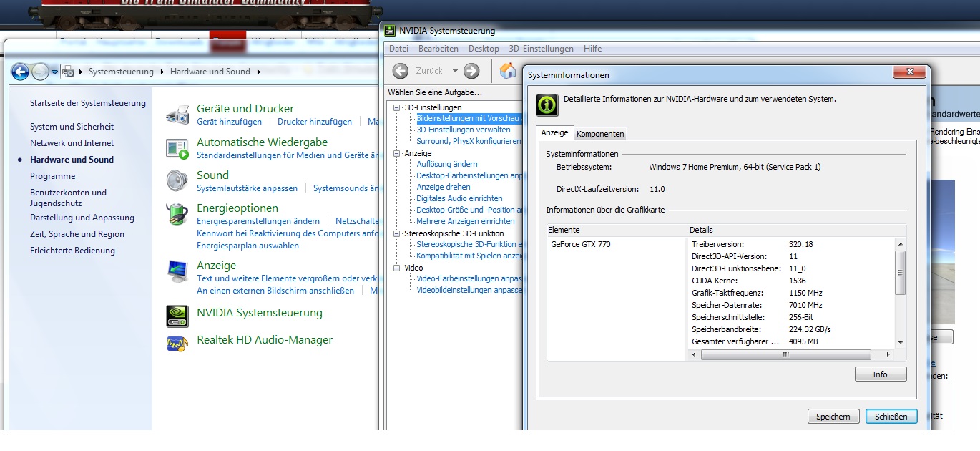
Task: Click the Automatische Wiedergabe icon
Action: (177, 149)
